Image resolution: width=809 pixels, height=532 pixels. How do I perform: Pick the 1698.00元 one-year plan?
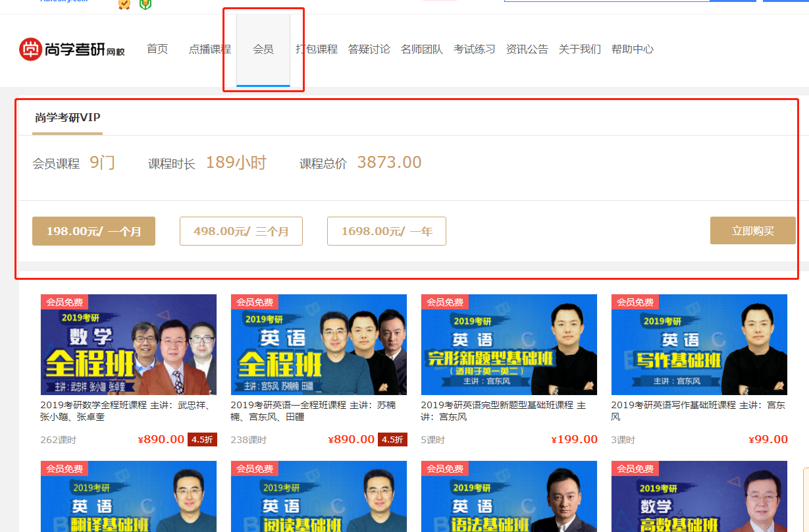coord(386,231)
